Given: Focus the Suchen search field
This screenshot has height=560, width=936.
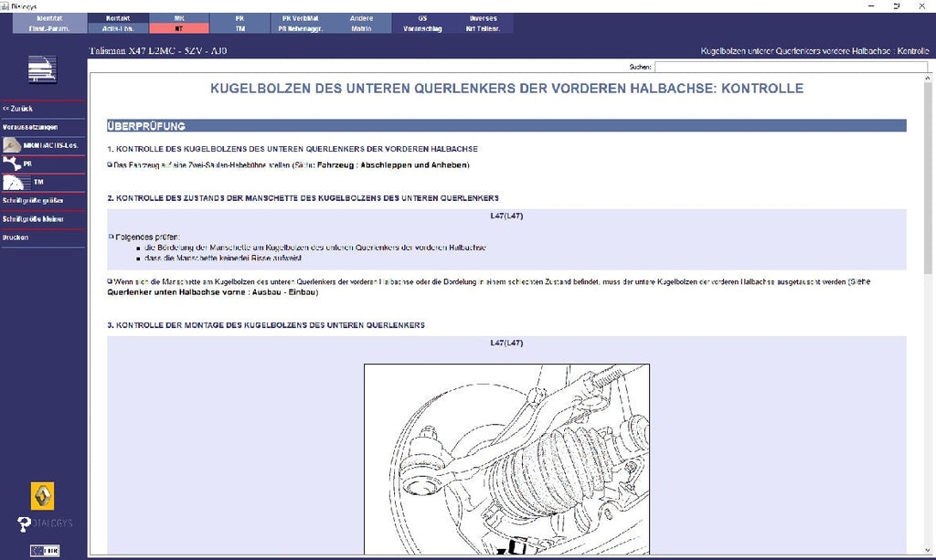Looking at the screenshot, I should [x=791, y=67].
